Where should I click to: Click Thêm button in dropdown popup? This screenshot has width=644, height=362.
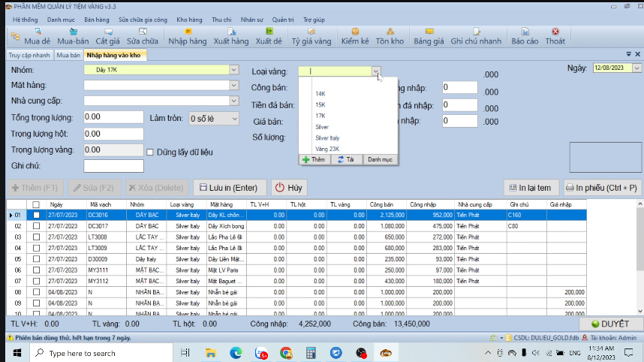pos(314,159)
